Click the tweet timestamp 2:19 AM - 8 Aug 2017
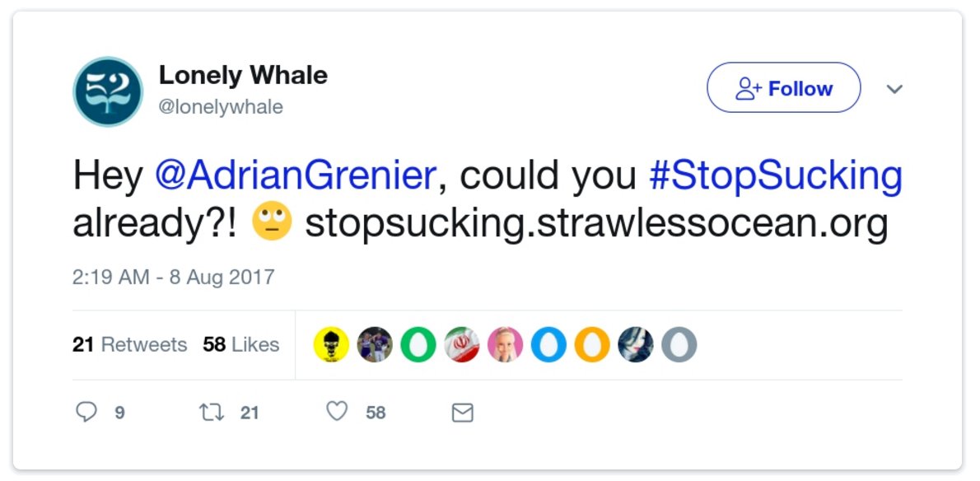Screen dimensions: 980x481 (173, 278)
